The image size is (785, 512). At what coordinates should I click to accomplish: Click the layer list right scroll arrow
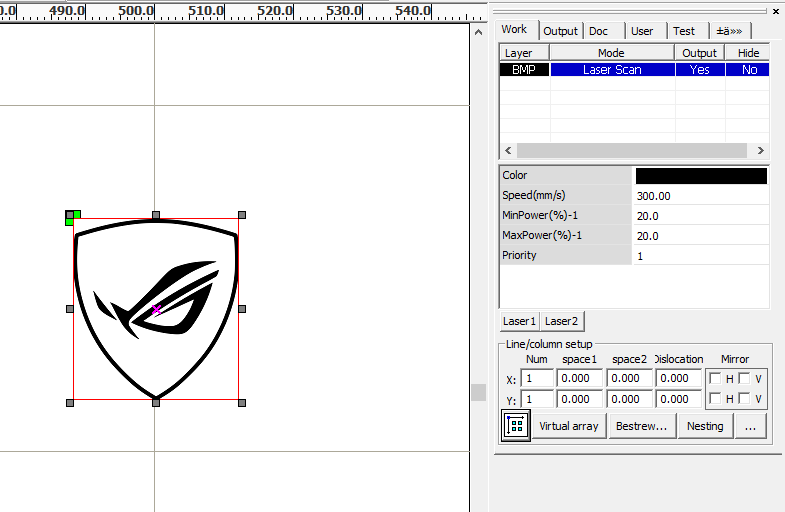coord(760,150)
